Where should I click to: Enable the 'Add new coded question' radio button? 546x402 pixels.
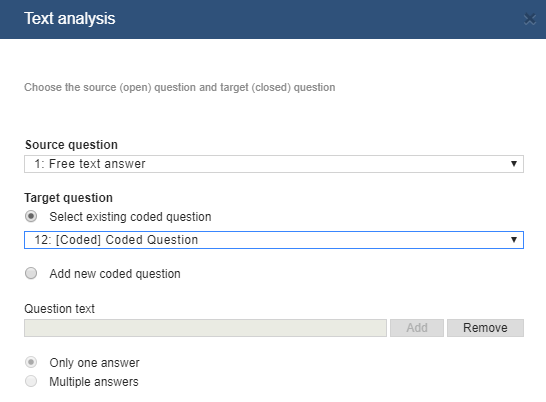(31, 273)
